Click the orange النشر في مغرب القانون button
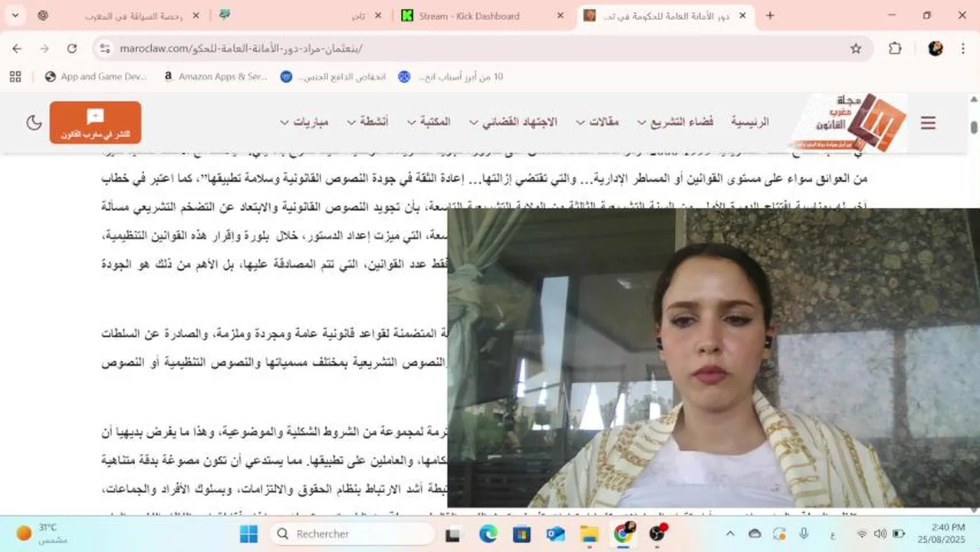Image resolution: width=980 pixels, height=552 pixels. click(x=96, y=123)
